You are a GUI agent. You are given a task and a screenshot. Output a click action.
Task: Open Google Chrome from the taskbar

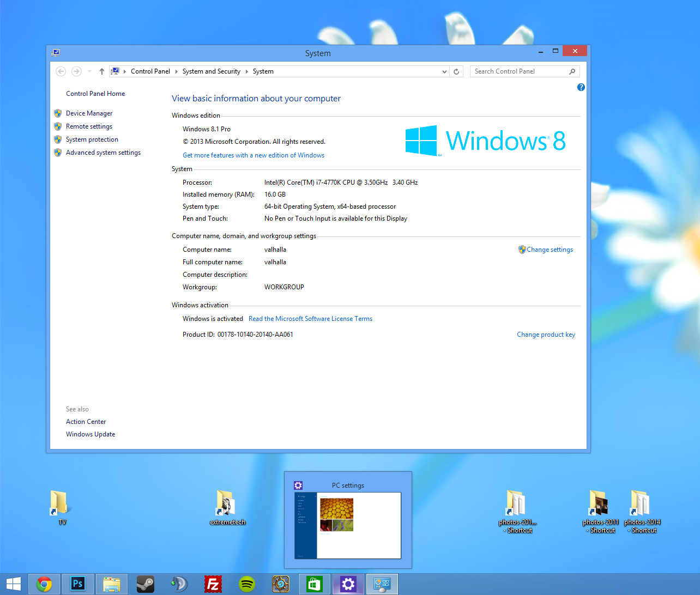pos(44,584)
